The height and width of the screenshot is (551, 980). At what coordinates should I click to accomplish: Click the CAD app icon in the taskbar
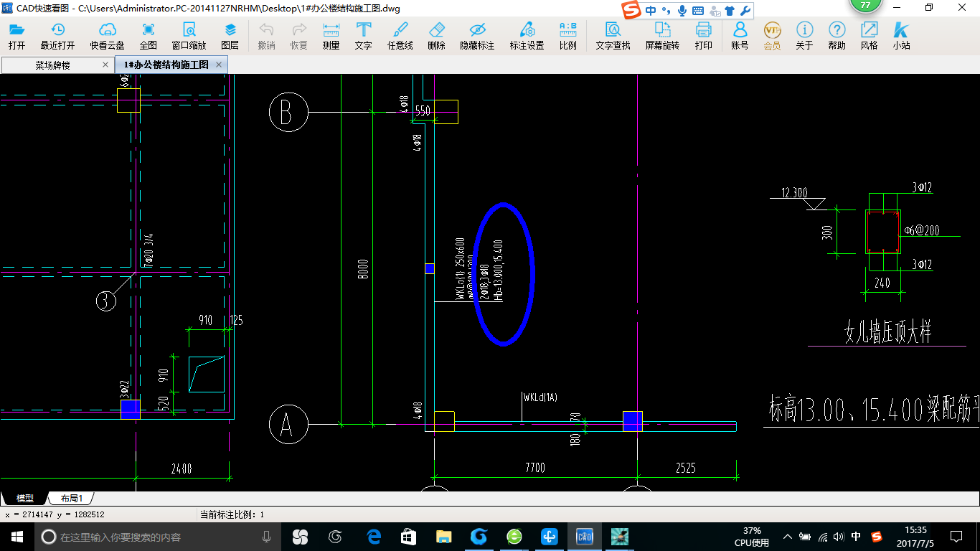tap(585, 537)
